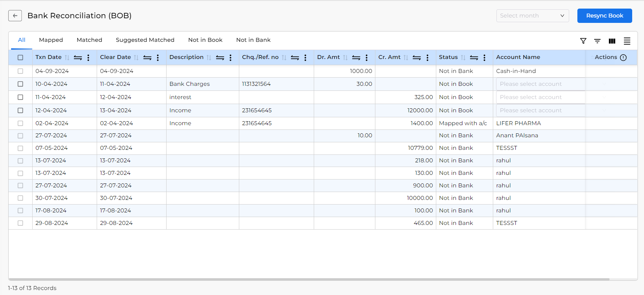Open Txn Date column three-dot menu
This screenshot has width=644, height=295.
[88, 58]
